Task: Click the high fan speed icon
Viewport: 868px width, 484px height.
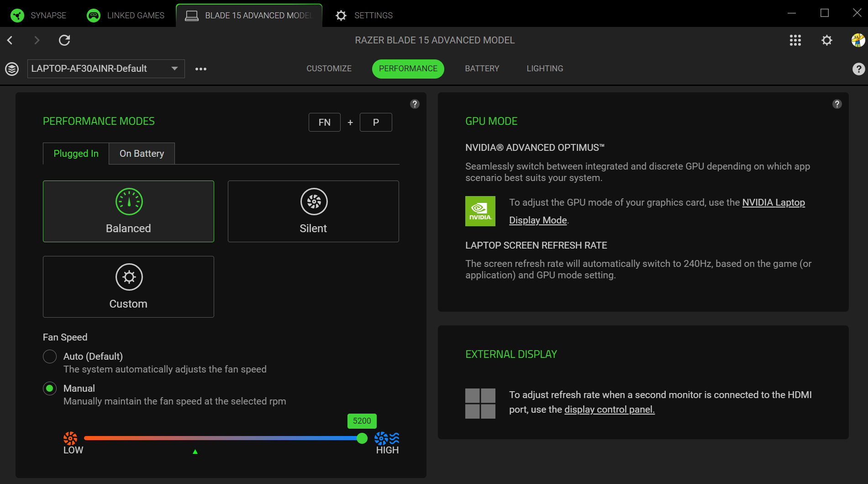Action: (x=387, y=438)
